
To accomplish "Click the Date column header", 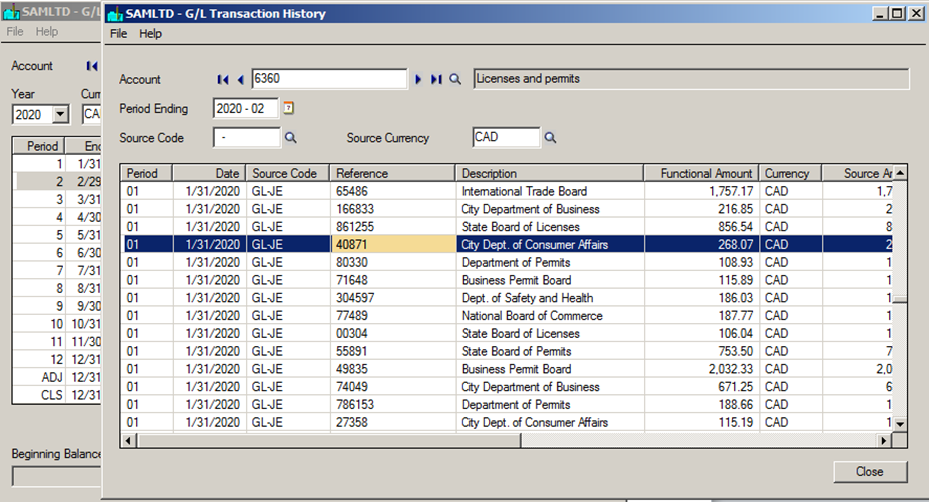I will point(209,173).
